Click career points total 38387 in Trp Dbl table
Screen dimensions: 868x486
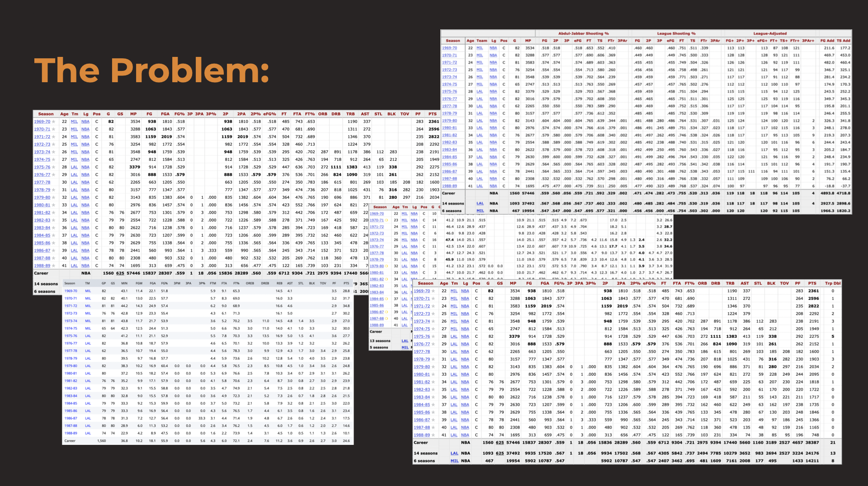click(812, 443)
